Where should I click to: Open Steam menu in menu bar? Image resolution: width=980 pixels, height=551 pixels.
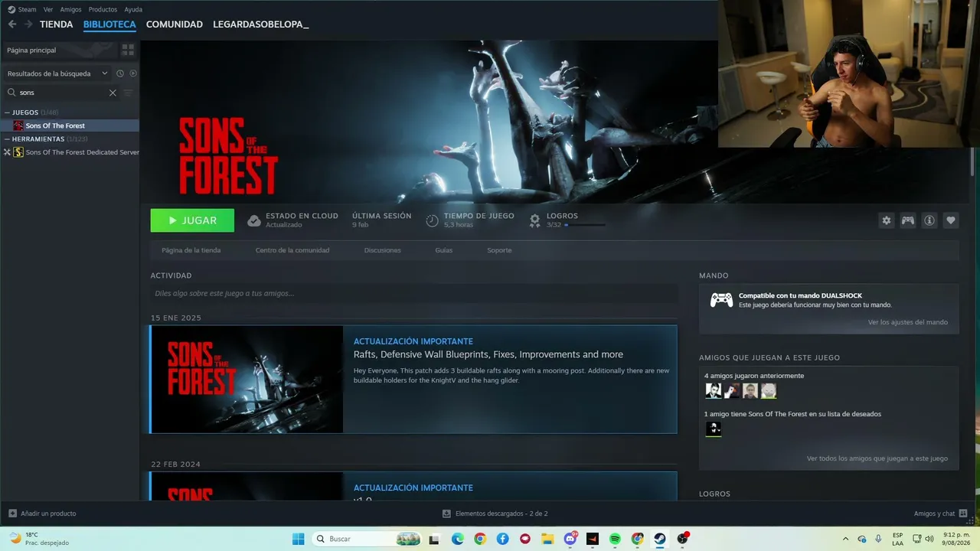tap(27, 9)
